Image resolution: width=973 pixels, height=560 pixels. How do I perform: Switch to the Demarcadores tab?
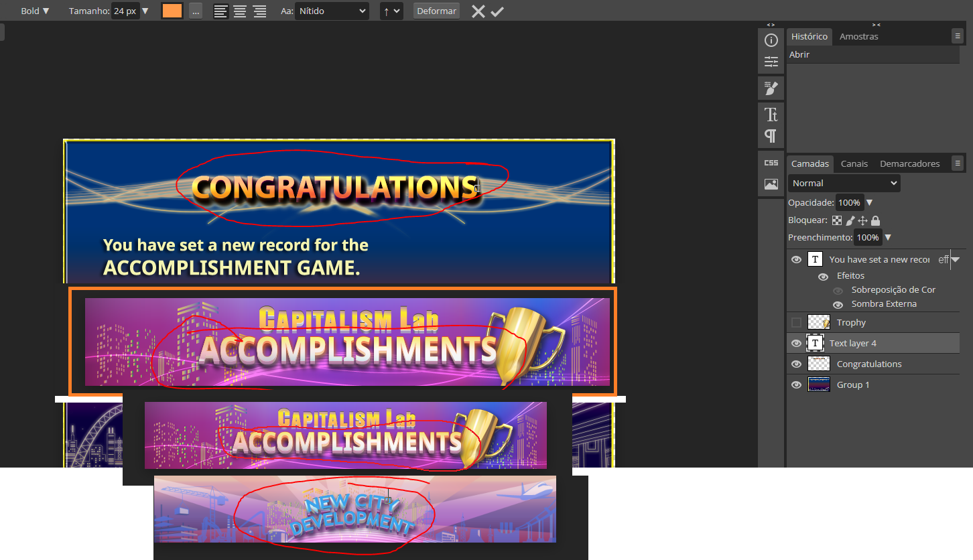(910, 163)
